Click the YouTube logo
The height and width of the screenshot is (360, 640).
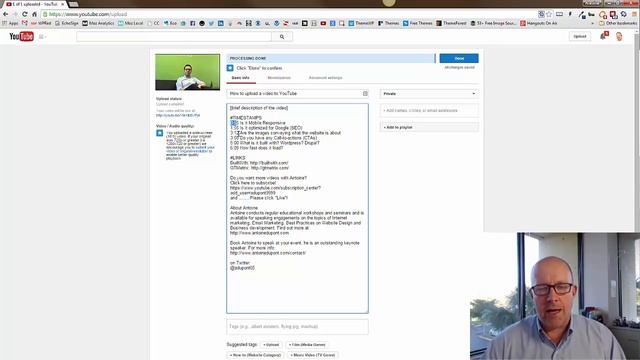(22, 36)
